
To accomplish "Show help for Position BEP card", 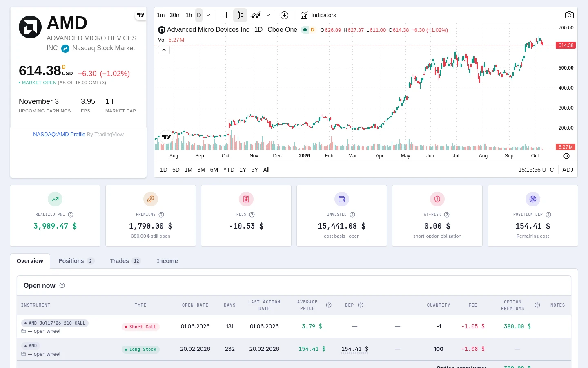I will coord(548,215).
